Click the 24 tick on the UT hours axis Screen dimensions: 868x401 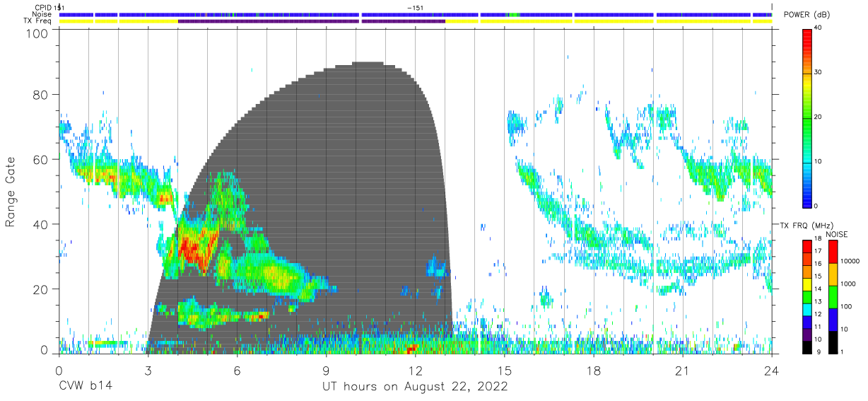click(x=772, y=371)
